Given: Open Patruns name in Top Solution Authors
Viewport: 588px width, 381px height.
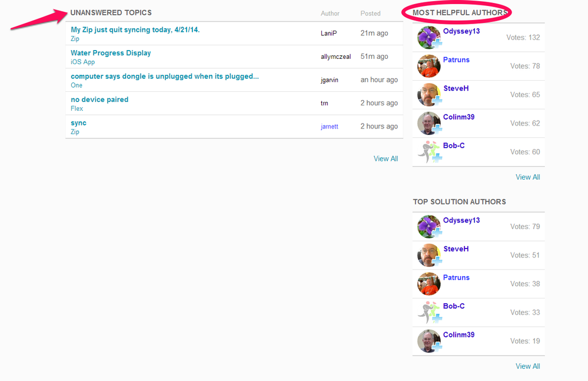Looking at the screenshot, I should pos(456,277).
